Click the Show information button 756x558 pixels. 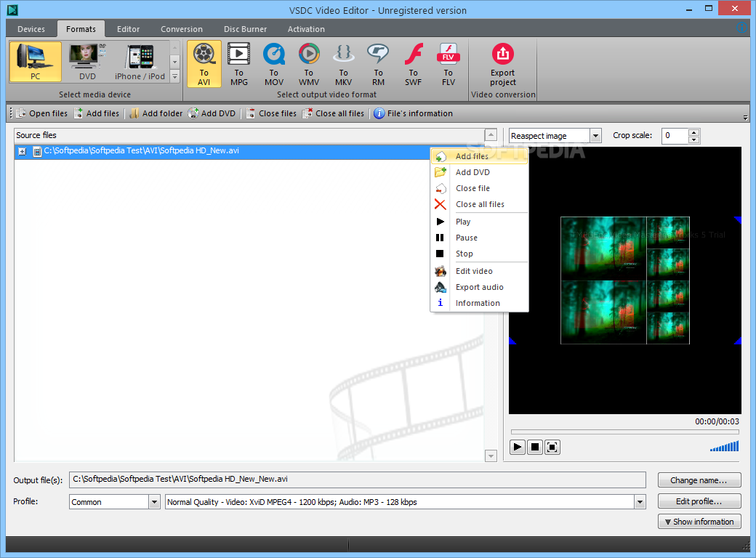(x=699, y=522)
